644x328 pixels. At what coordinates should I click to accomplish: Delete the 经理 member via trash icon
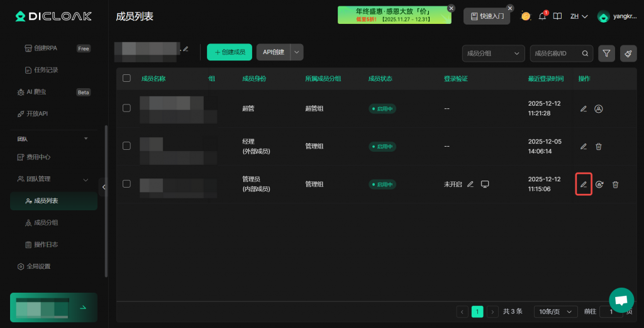coord(599,146)
